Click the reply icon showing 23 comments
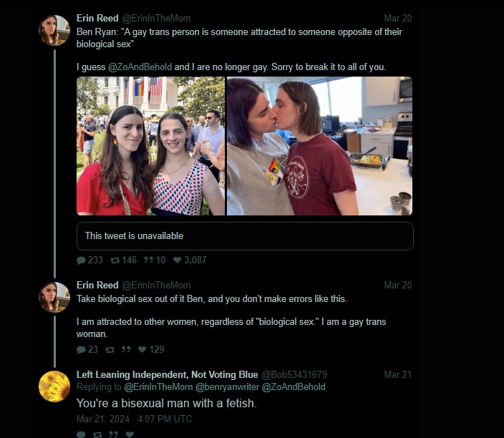Image resolution: width=504 pixels, height=438 pixels. [81, 349]
